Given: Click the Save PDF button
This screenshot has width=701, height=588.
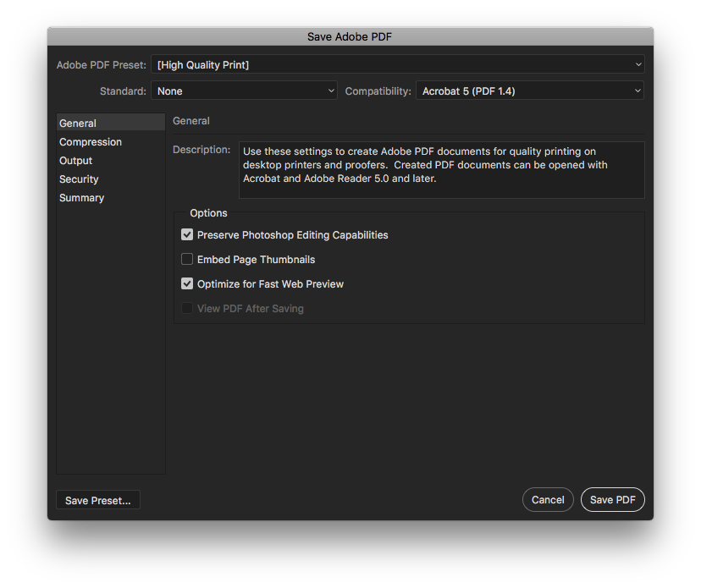Looking at the screenshot, I should click(x=612, y=499).
